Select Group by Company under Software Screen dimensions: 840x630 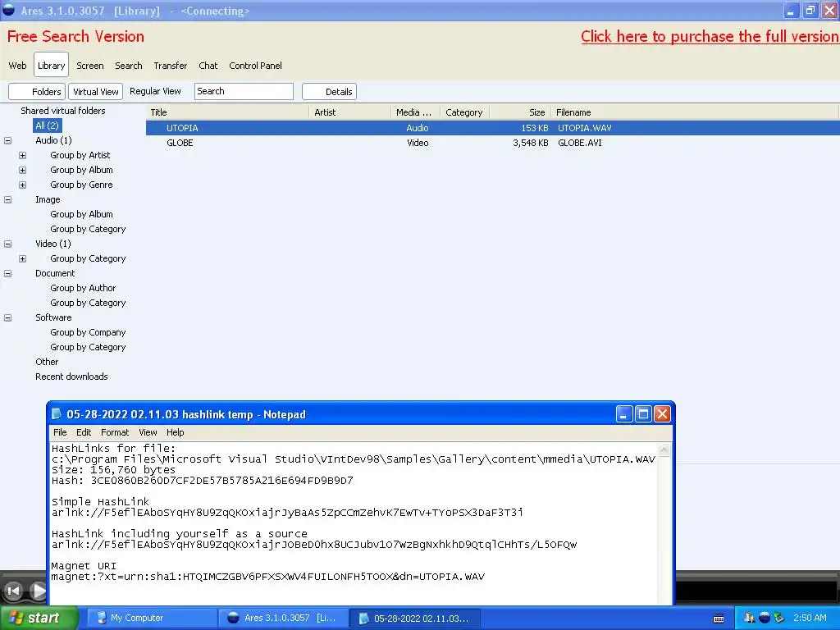(x=88, y=332)
